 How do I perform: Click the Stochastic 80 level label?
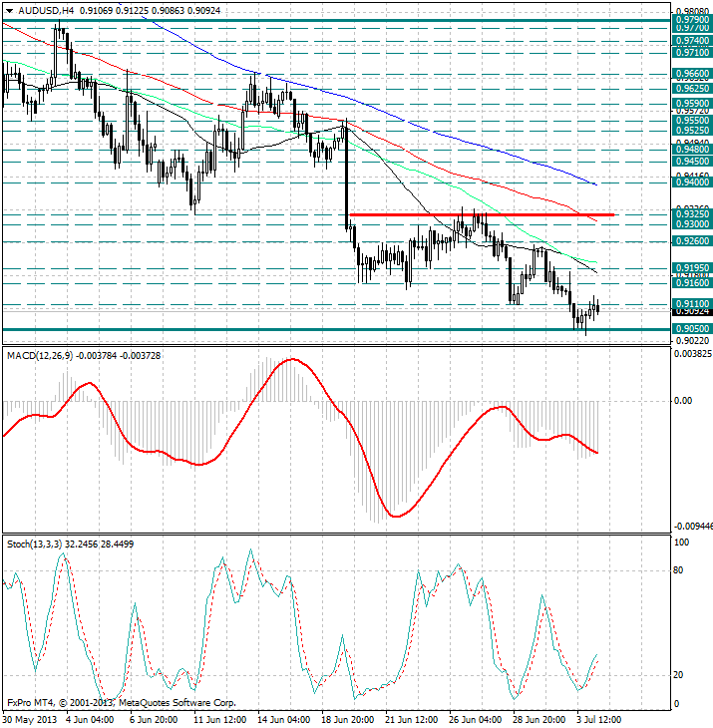click(x=678, y=570)
